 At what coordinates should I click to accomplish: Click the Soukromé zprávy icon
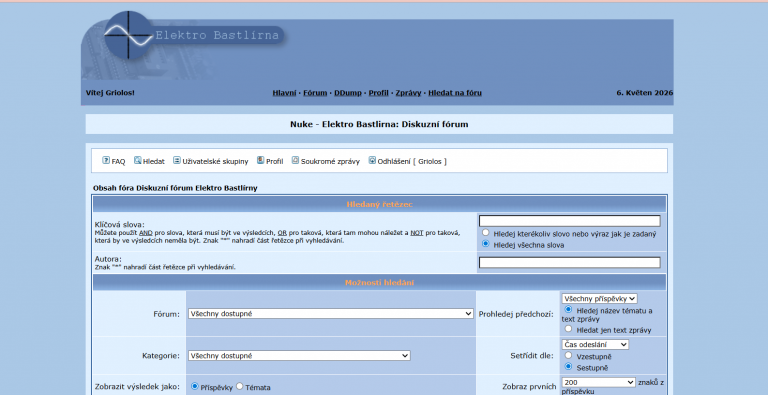click(x=295, y=160)
